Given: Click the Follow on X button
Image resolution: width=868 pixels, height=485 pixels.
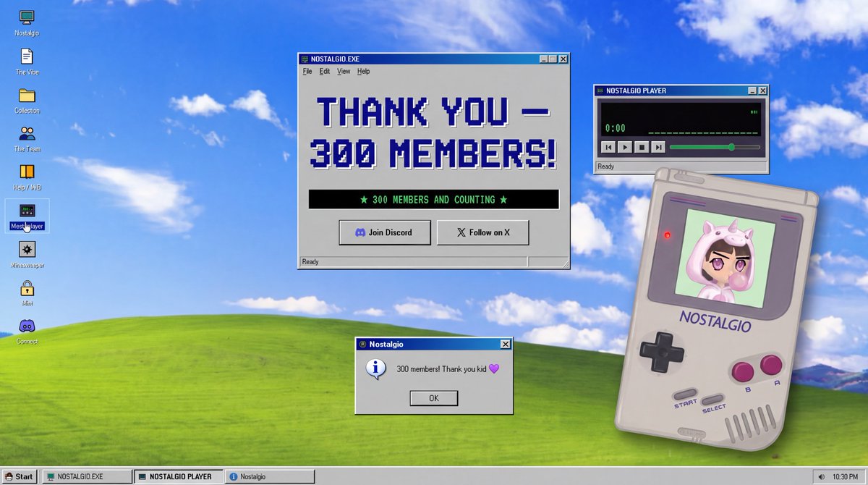Looking at the screenshot, I should coord(483,232).
